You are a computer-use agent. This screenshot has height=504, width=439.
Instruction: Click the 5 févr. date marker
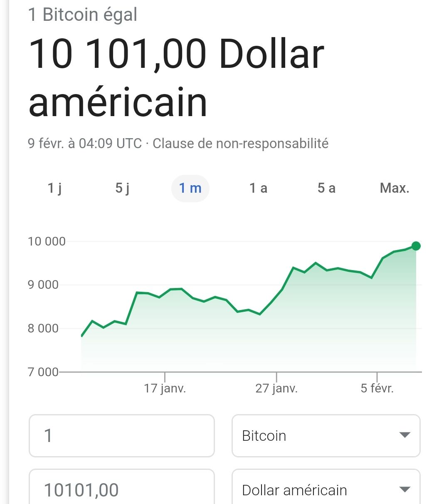coord(377,389)
